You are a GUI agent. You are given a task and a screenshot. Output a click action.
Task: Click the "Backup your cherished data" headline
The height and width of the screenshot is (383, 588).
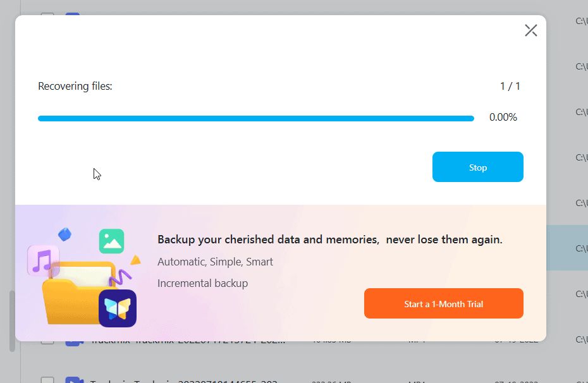coord(329,240)
